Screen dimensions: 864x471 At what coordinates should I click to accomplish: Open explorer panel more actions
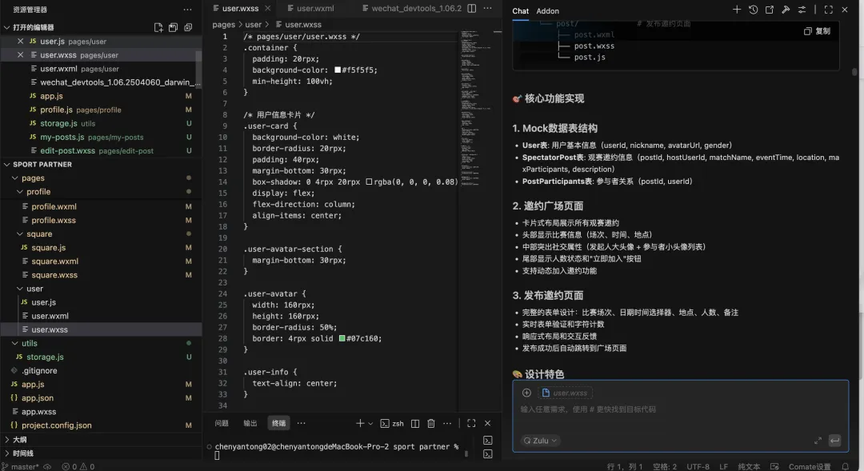coord(188,9)
